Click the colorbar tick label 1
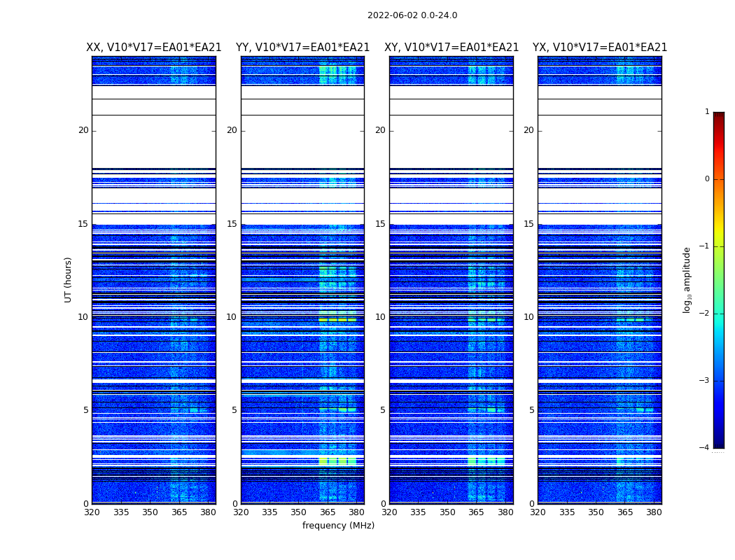Viewport: 735px width, 560px height. pos(707,111)
